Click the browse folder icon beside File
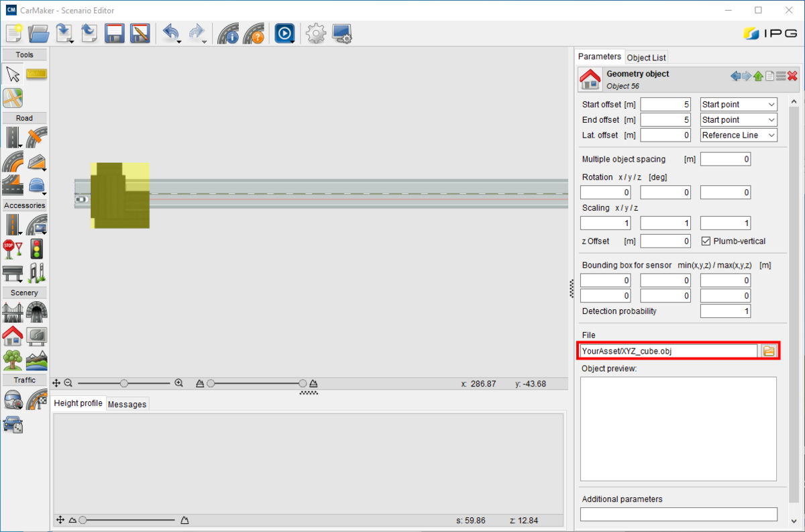This screenshot has height=532, width=805. point(769,351)
